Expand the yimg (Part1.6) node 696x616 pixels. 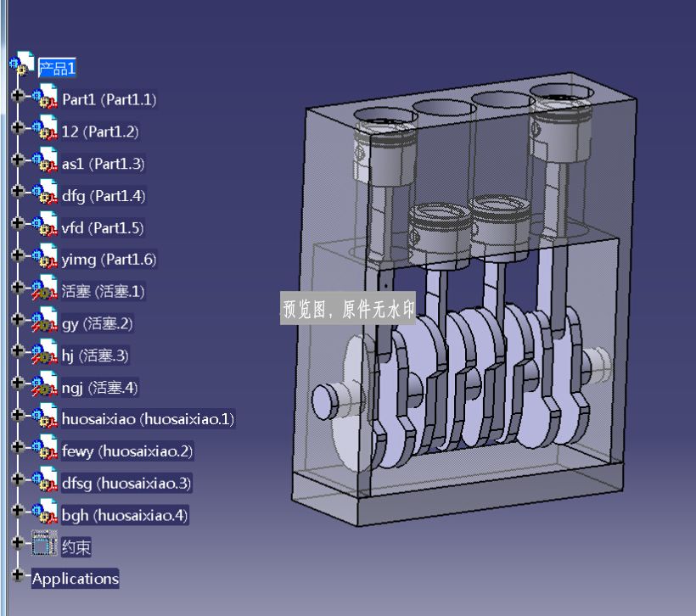(18, 255)
